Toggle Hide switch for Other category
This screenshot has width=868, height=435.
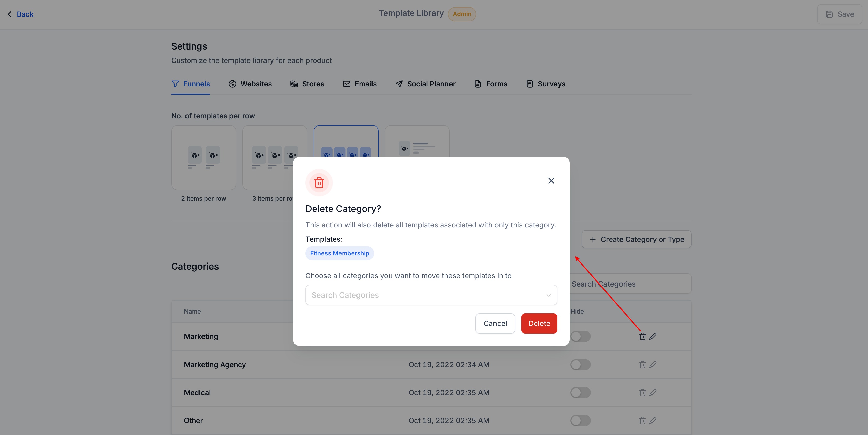coord(580,421)
